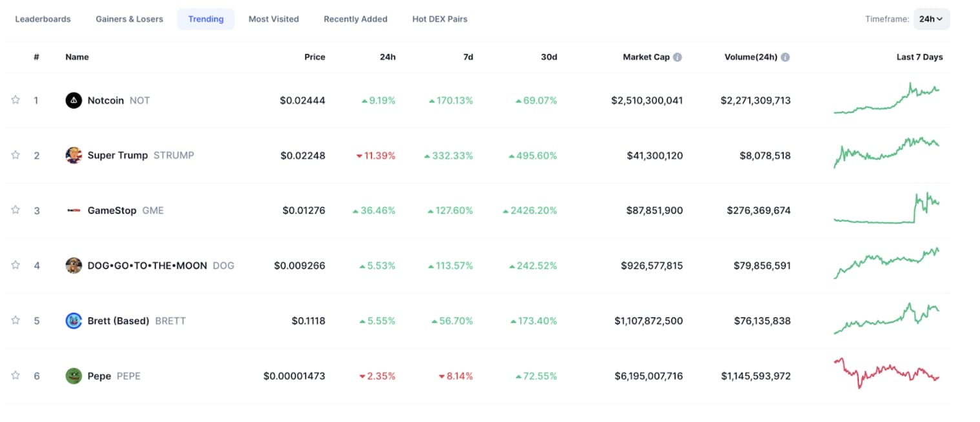Viewport: 980px width, 422px height.
Task: Click the Market Cap info icon
Action: (677, 57)
